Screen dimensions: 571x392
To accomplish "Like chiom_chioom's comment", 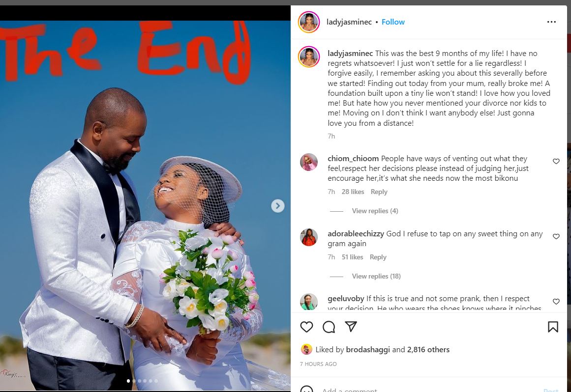I will (556, 161).
